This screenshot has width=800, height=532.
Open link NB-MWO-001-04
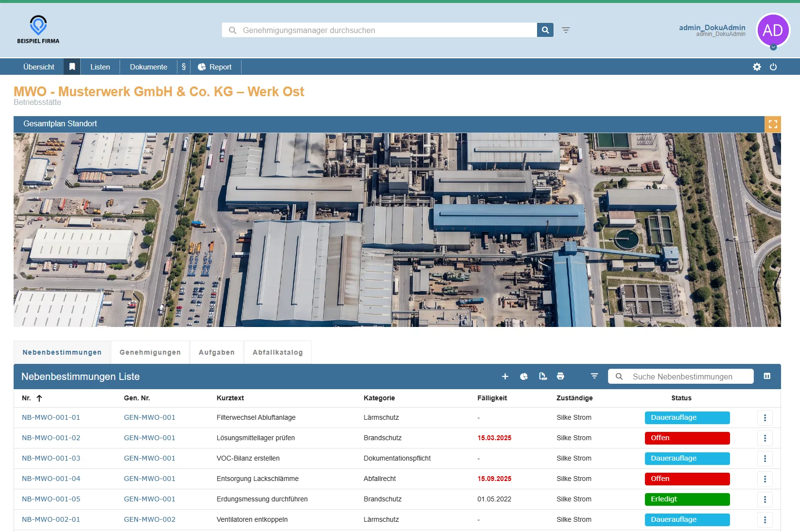click(51, 479)
